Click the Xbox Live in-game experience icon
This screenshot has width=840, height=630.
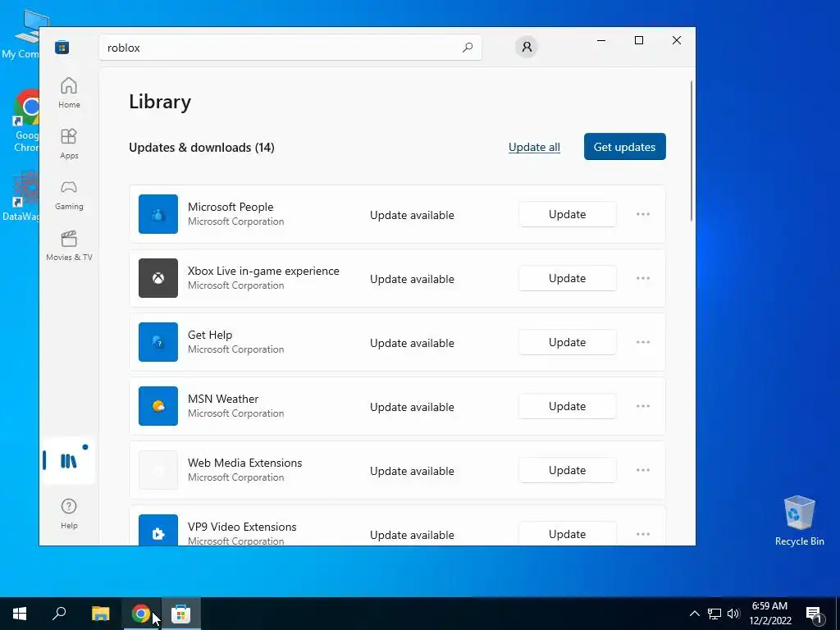[x=158, y=278]
